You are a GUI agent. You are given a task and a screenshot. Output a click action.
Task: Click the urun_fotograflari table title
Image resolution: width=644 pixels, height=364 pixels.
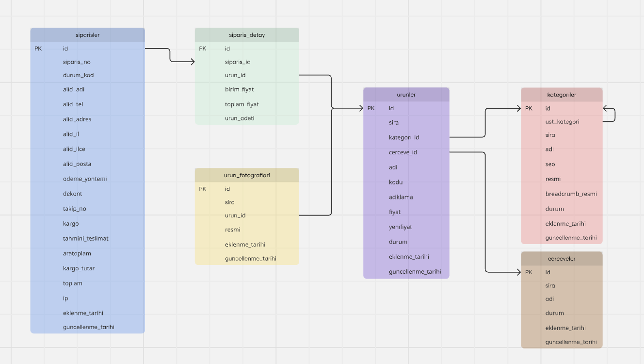point(247,175)
